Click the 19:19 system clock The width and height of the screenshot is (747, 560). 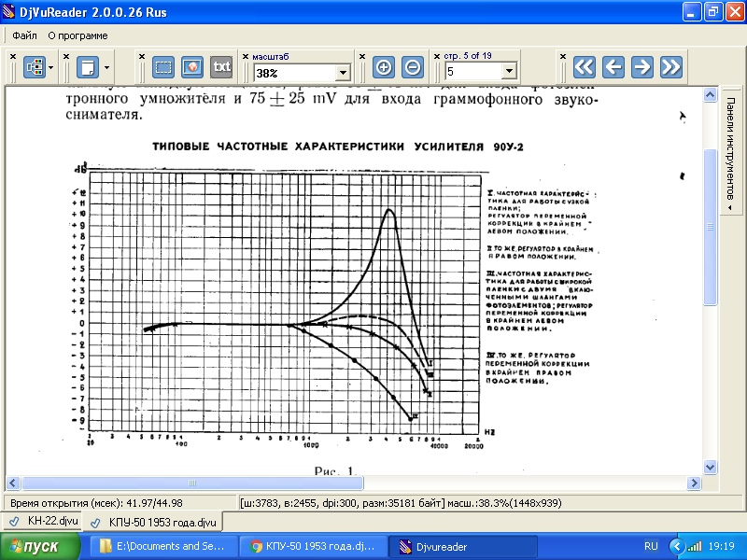(x=721, y=546)
